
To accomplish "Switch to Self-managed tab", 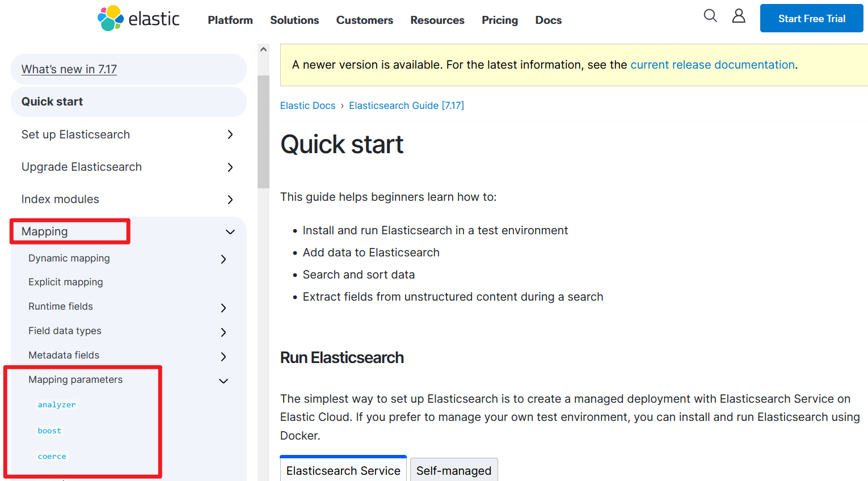I will click(454, 470).
